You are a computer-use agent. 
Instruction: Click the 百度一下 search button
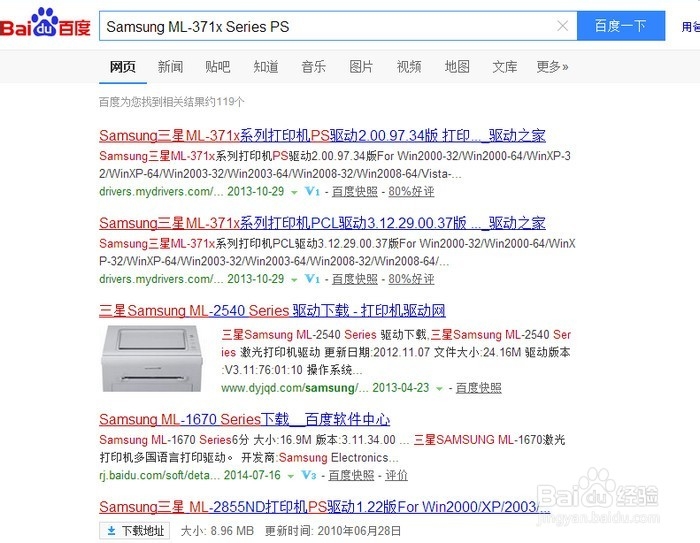pos(621,26)
